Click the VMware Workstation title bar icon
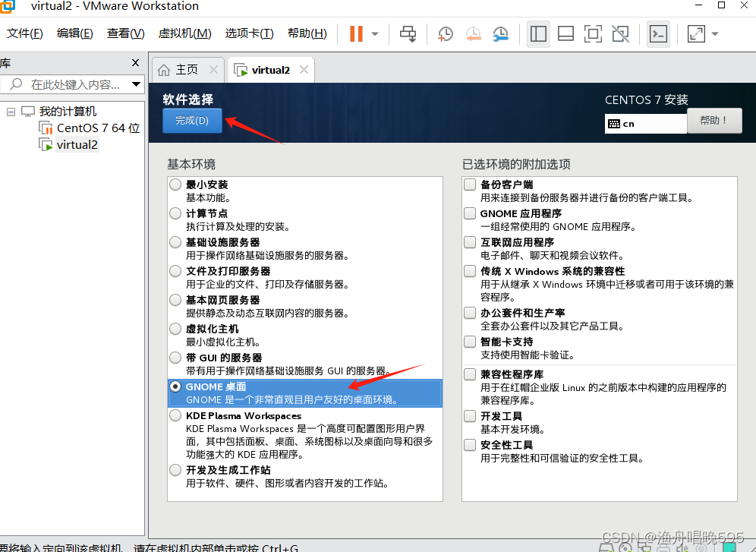The width and height of the screenshot is (756, 552). tap(8, 5)
